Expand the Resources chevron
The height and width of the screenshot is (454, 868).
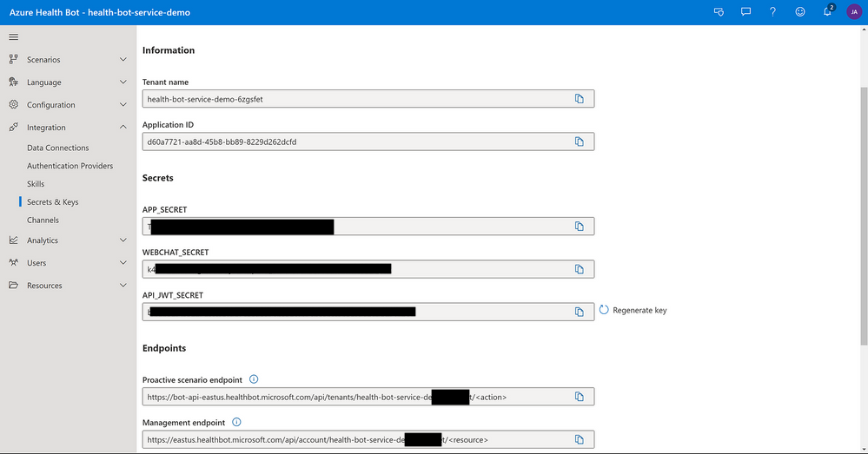123,286
